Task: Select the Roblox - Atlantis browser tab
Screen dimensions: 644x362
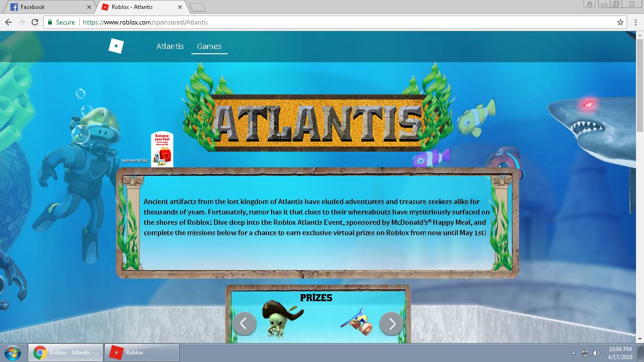Action: pyautogui.click(x=141, y=7)
